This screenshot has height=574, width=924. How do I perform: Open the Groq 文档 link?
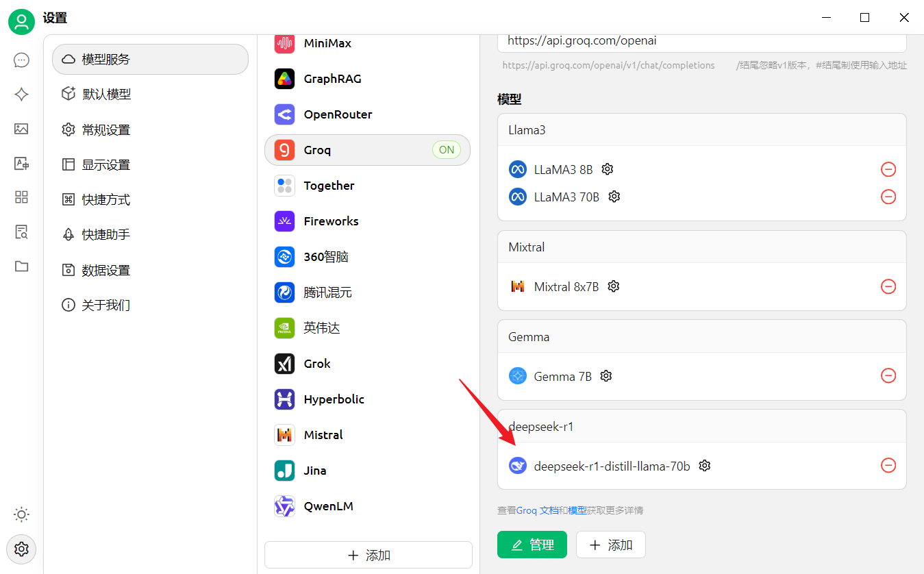pos(537,510)
